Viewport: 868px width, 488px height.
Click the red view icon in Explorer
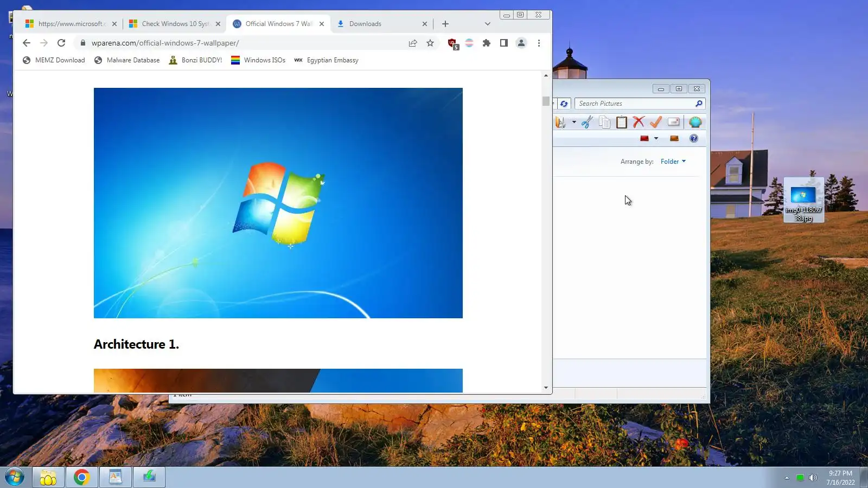tap(644, 138)
